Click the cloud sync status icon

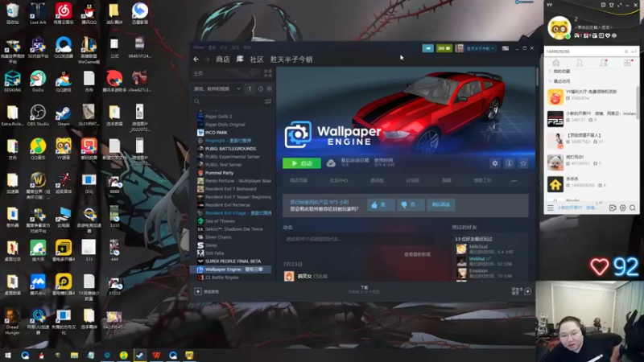pyautogui.click(x=331, y=163)
